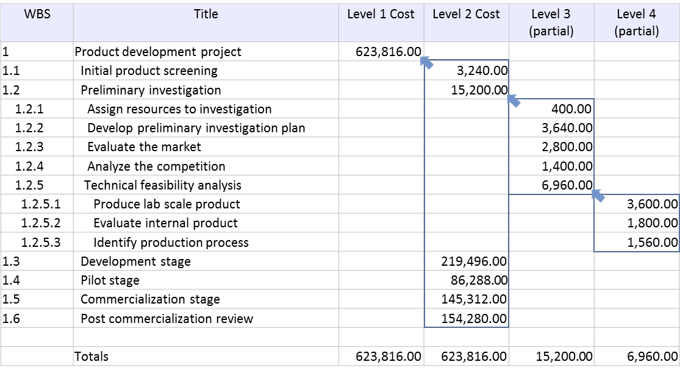
Task: Select the cost cell 3,600.00
Action: 637,204
